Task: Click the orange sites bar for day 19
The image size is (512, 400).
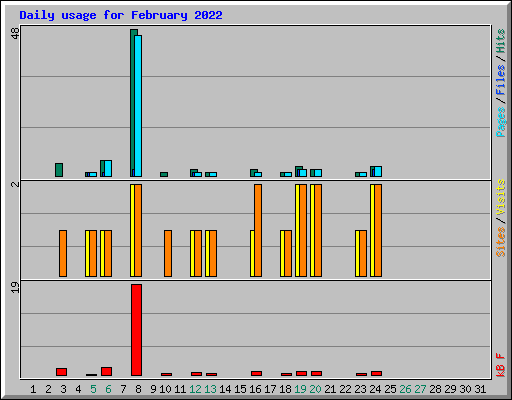Action: click(303, 230)
